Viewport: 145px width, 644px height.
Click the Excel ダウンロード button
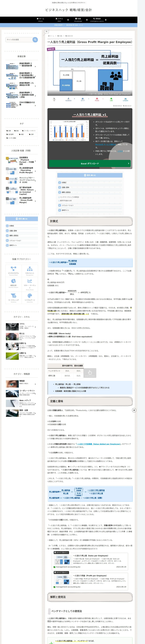click(x=90, y=163)
